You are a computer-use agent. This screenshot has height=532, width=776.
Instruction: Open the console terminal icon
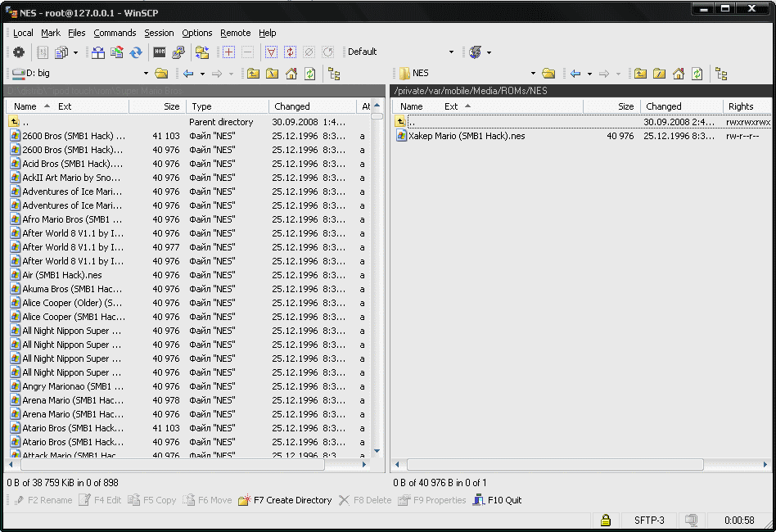(160, 52)
